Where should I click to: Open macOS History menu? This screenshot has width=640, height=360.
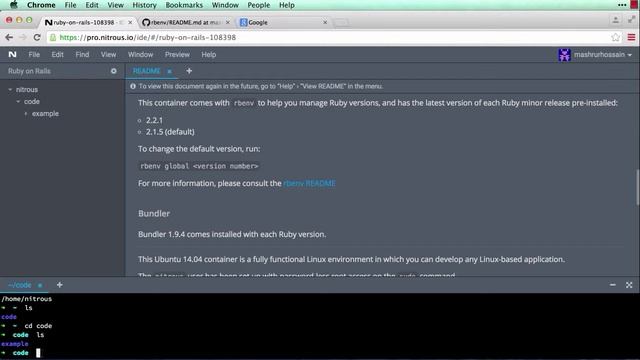[144, 5]
